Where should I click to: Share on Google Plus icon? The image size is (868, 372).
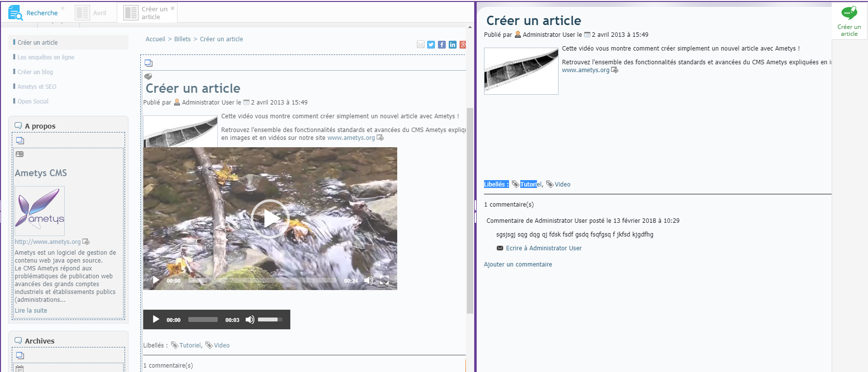click(x=462, y=45)
